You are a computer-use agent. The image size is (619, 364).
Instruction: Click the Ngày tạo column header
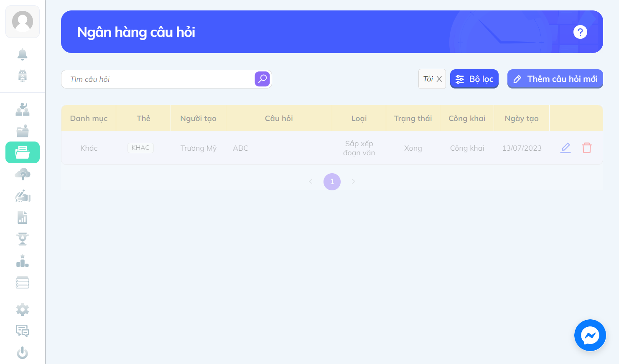point(522,118)
